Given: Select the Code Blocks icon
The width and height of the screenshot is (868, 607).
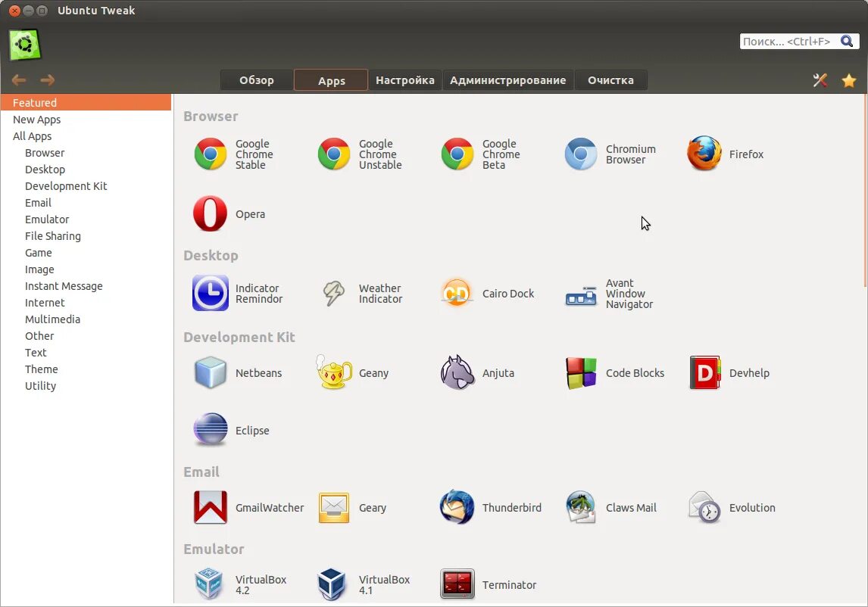Looking at the screenshot, I should pyautogui.click(x=581, y=372).
